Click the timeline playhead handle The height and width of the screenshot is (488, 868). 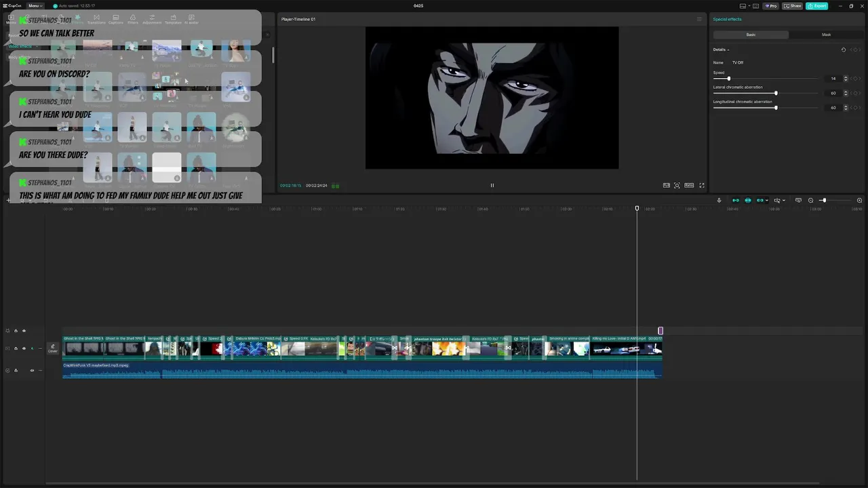tap(637, 208)
